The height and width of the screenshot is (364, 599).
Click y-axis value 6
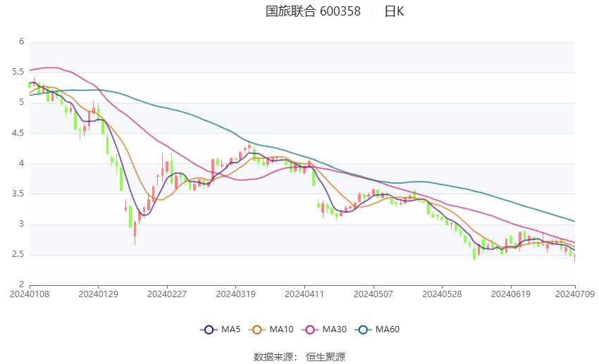tap(21, 42)
